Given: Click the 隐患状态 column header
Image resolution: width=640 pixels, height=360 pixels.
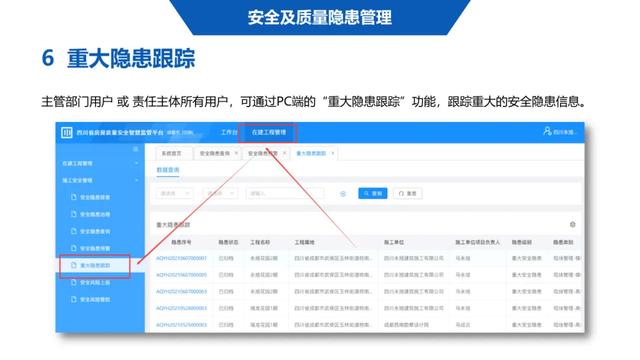Looking at the screenshot, I should pyautogui.click(x=228, y=242).
